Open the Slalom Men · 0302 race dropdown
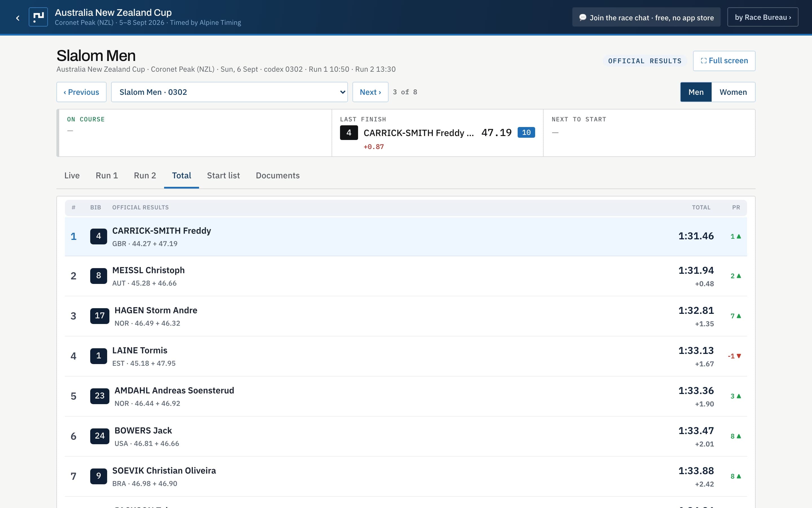812x508 pixels. [x=230, y=92]
